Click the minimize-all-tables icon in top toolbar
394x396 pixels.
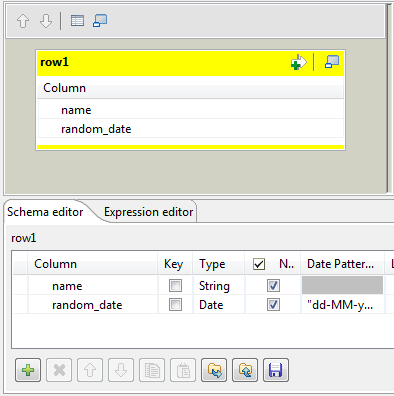[100, 21]
